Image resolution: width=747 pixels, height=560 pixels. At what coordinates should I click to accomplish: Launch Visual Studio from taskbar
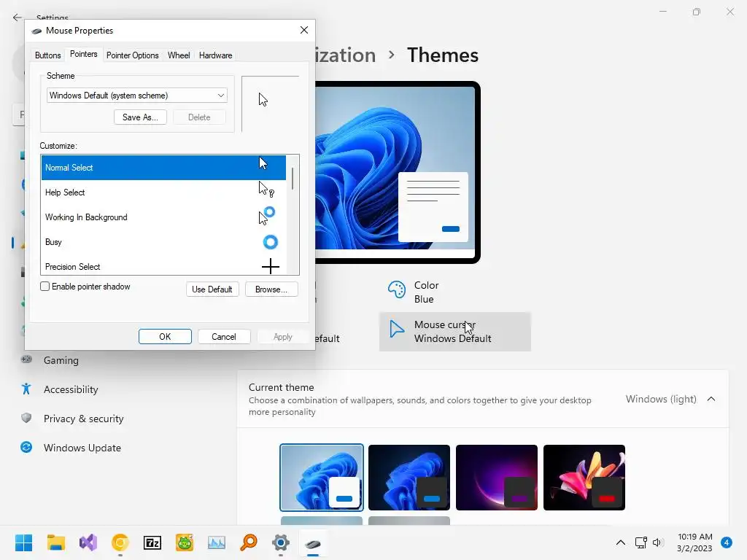click(x=88, y=542)
